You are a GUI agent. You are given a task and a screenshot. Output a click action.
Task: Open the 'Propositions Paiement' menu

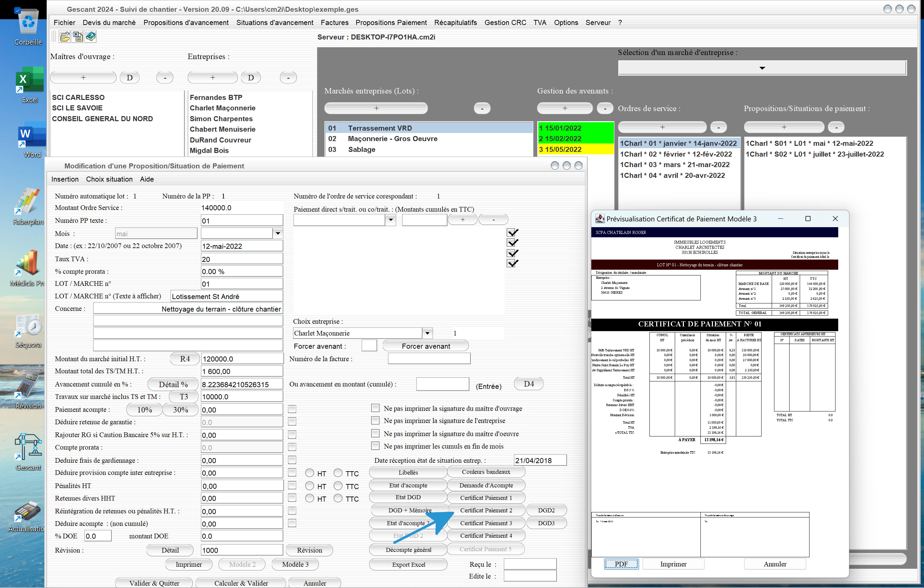coord(391,23)
